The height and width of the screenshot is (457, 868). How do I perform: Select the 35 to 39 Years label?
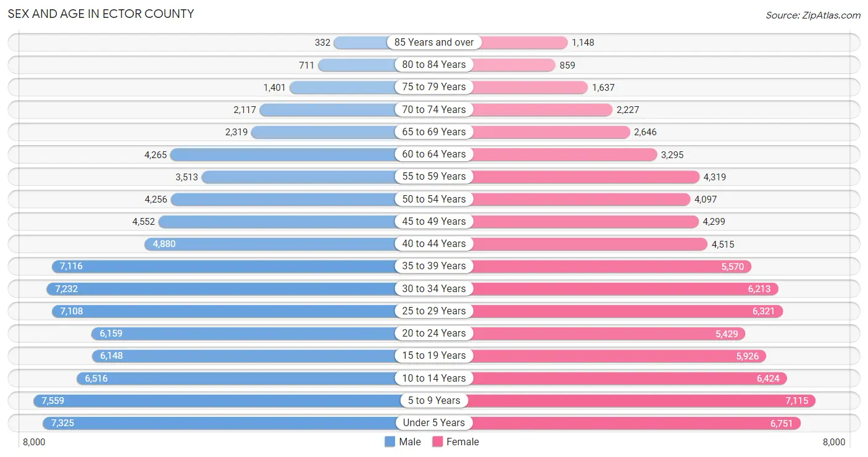434,266
